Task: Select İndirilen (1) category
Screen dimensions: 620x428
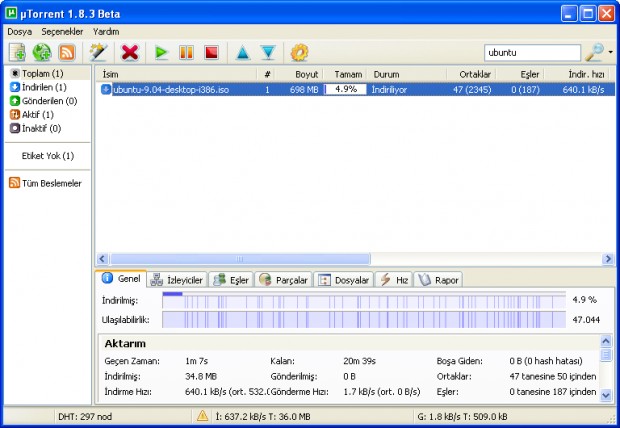Action: (38, 87)
